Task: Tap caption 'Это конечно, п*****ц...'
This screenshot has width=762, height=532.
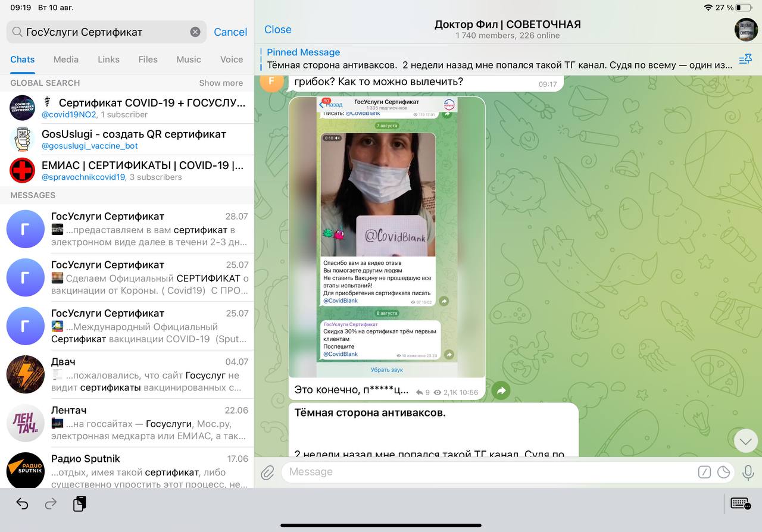Action: coord(351,390)
